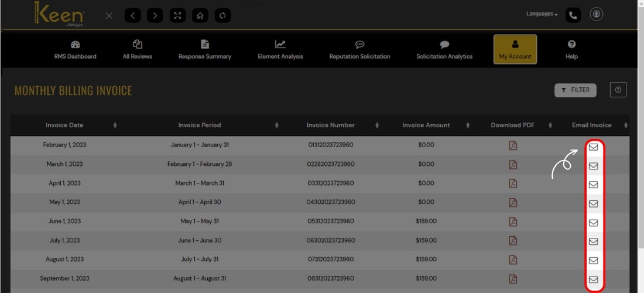The height and width of the screenshot is (293, 644).
Task: Email the August 1, 2023 invoice
Action: (x=593, y=260)
